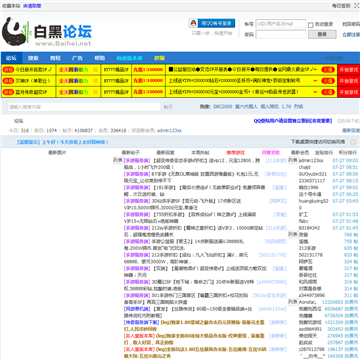Open the fifth navbar tab
360x360 pixels.
pos(99,58)
